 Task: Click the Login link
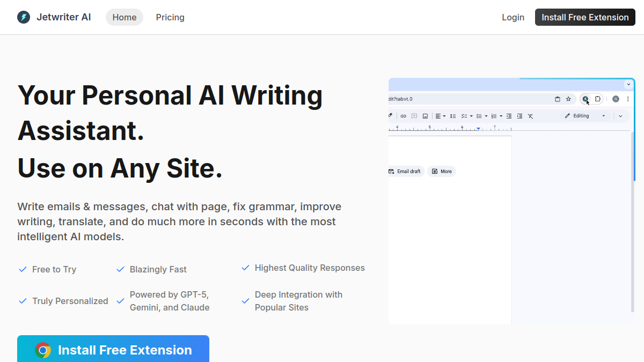pyautogui.click(x=513, y=17)
